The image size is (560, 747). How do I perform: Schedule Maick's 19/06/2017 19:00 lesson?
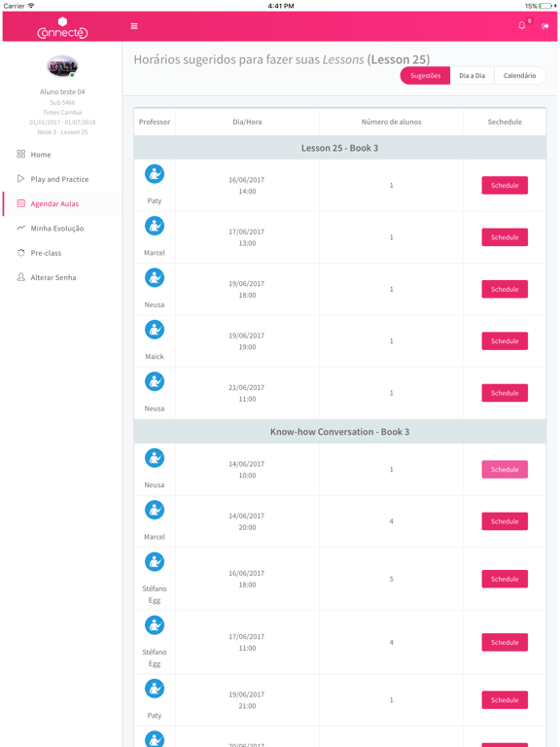505,341
